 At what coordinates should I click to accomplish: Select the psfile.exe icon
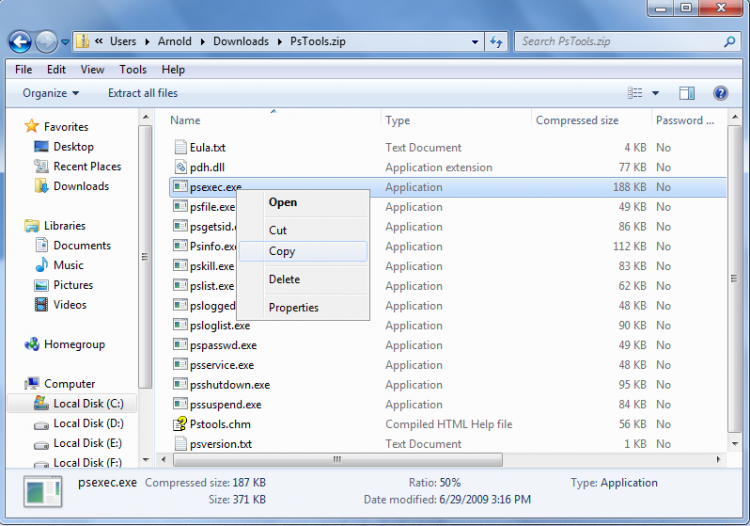(180, 207)
